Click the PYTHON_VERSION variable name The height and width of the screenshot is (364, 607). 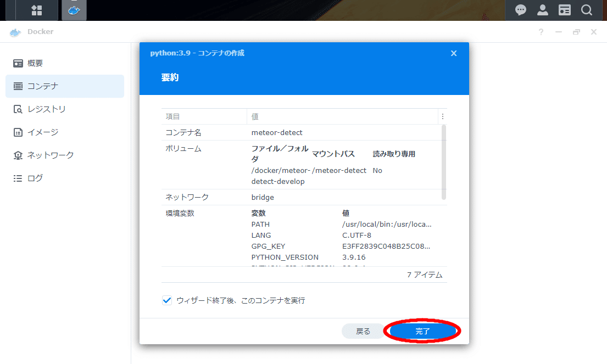coord(285,257)
